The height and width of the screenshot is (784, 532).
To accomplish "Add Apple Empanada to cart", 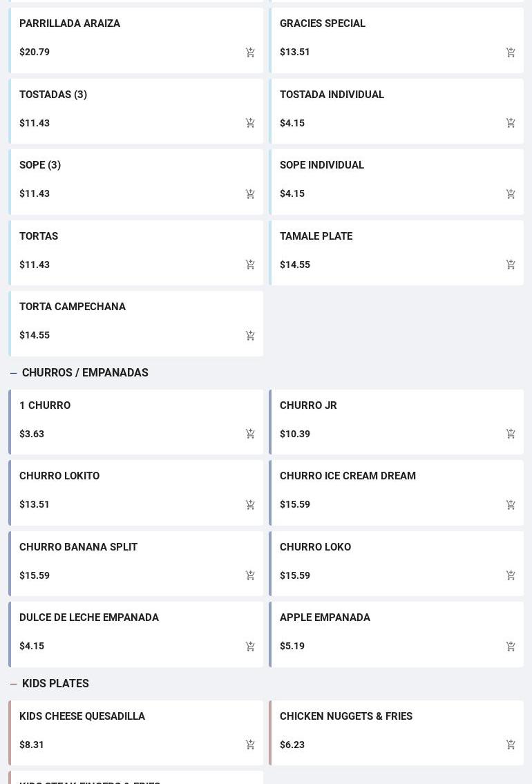I will (511, 647).
